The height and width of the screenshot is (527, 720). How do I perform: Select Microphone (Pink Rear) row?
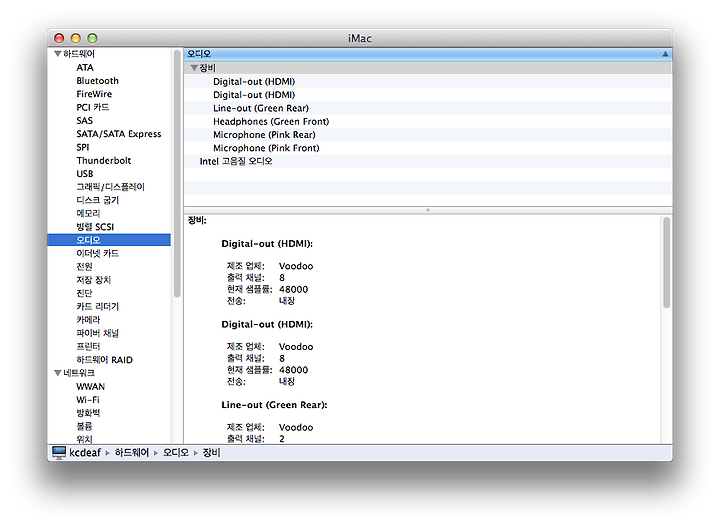coord(428,135)
